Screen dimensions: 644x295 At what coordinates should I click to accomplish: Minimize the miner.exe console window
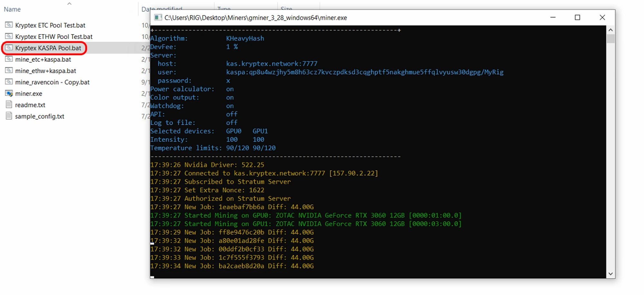553,17
